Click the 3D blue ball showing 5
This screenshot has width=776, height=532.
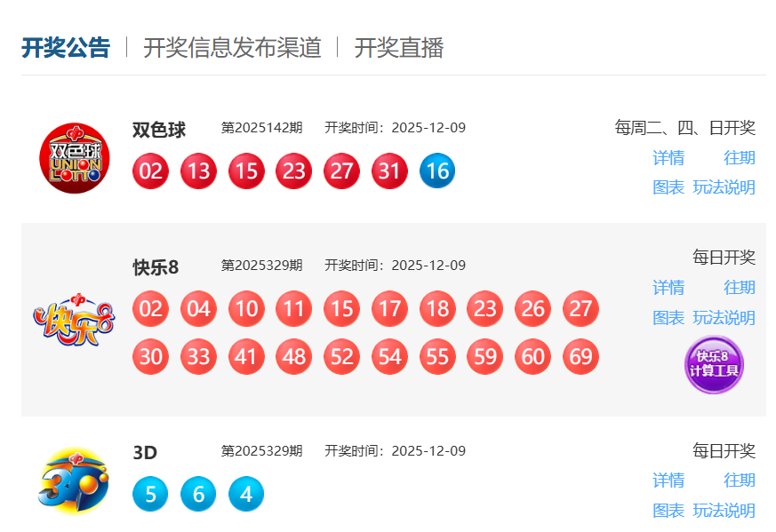tap(150, 494)
